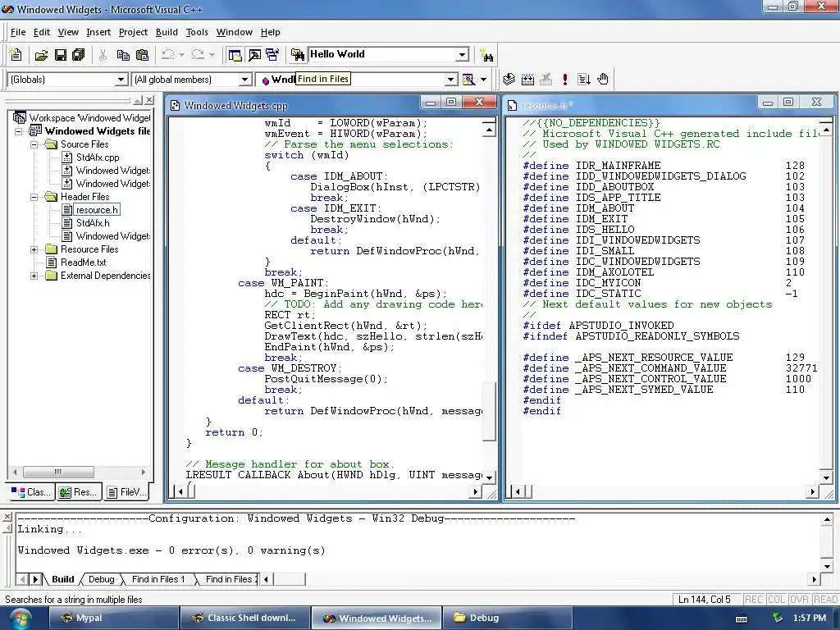Collapse the Header Files folder
Image resolution: width=840 pixels, height=630 pixels.
(x=34, y=197)
